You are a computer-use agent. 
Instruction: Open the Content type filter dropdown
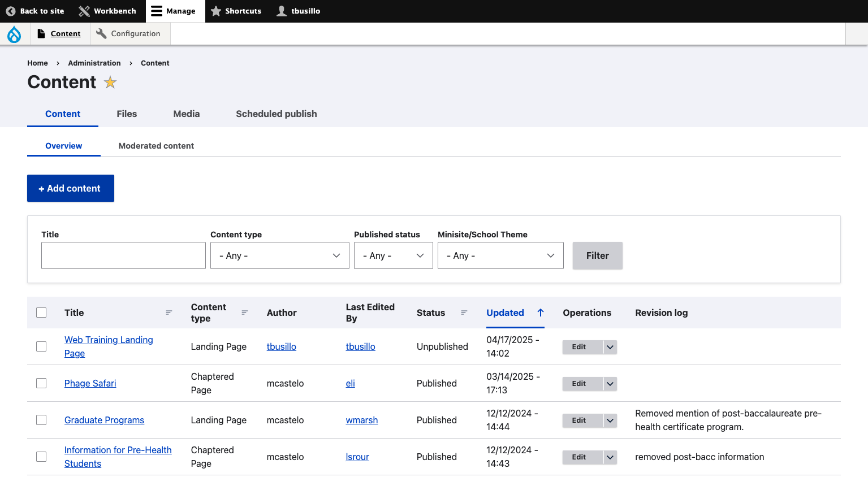pyautogui.click(x=280, y=255)
